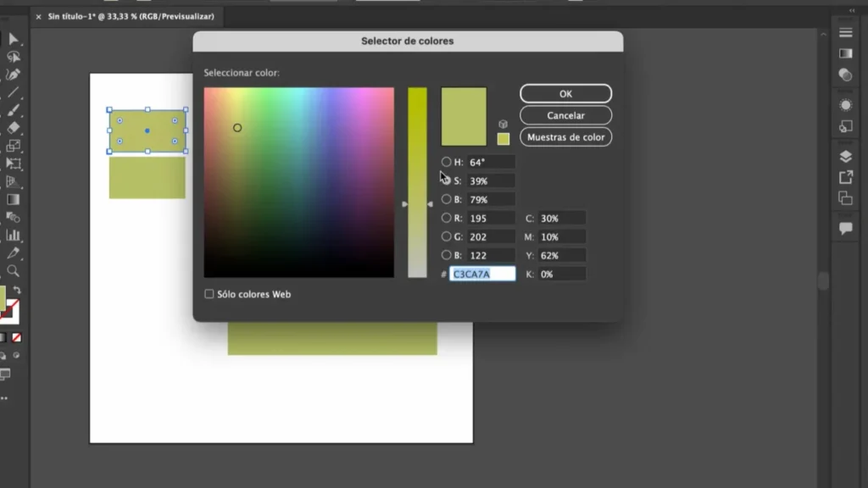Screen dimensions: 868x488
Task: Pick the Eyedropper tool
Action: tap(13, 253)
